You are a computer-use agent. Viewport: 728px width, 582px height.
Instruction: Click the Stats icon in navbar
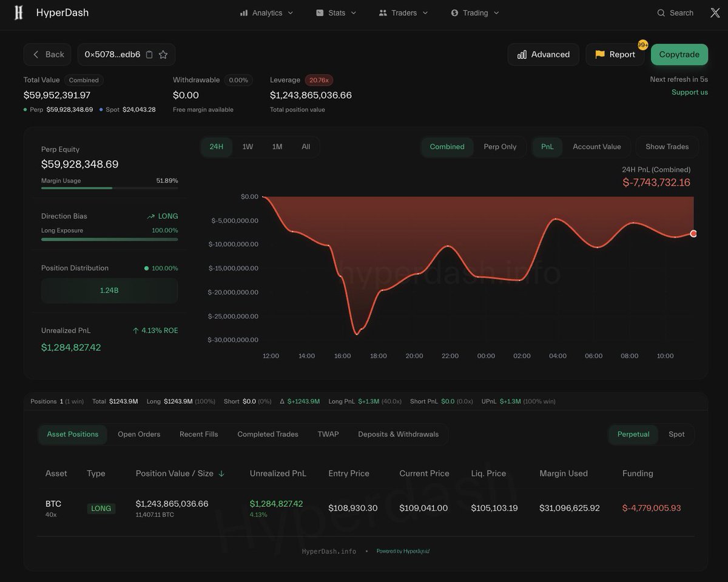click(x=320, y=13)
